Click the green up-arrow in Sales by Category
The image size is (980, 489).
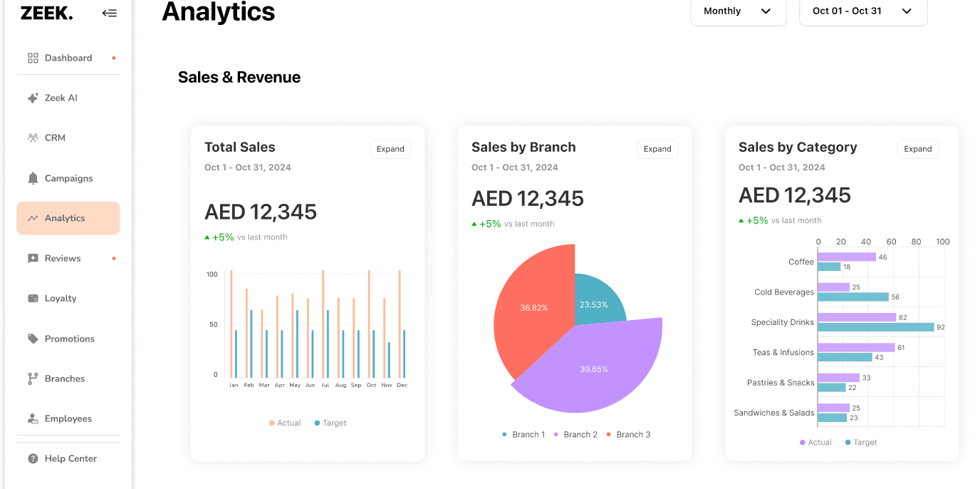[x=741, y=221]
